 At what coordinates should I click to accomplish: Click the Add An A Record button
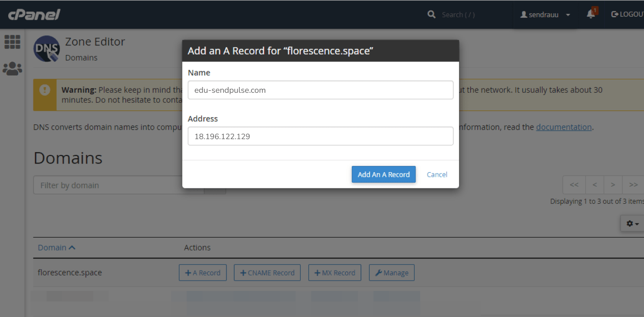384,175
